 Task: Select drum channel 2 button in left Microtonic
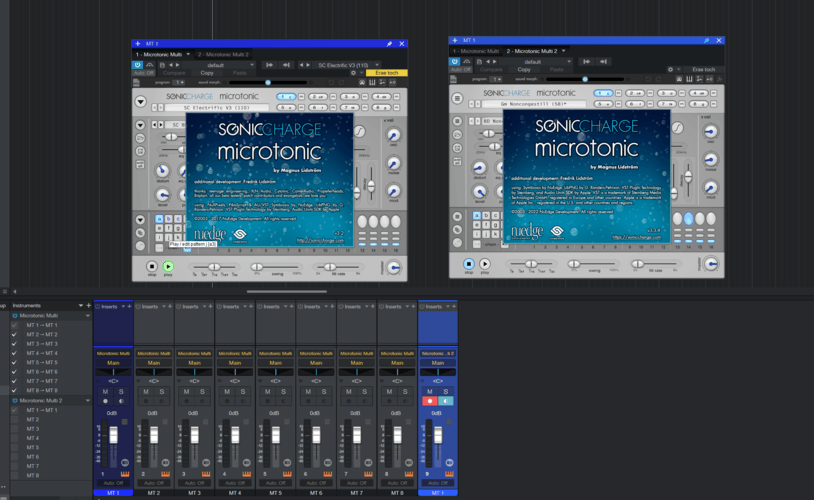(317, 97)
